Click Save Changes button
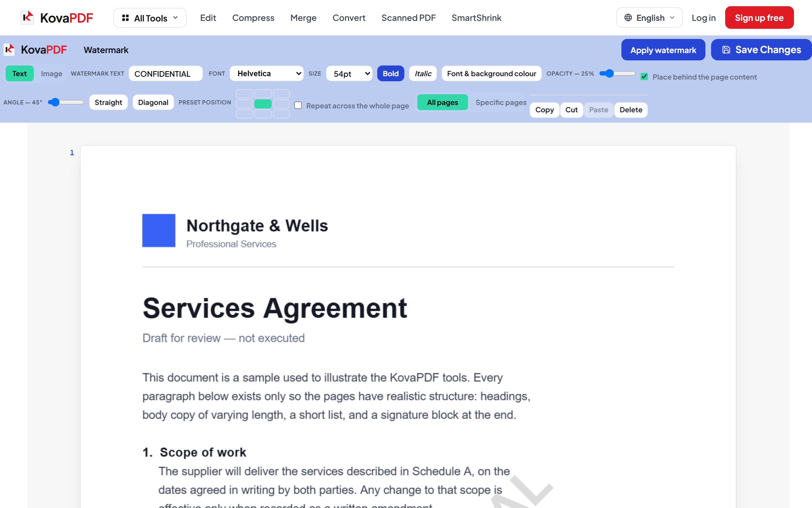The width and height of the screenshot is (812, 508). click(761, 50)
